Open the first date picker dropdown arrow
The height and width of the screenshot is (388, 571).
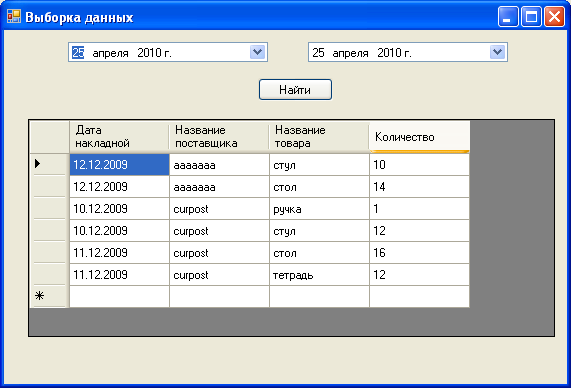258,52
